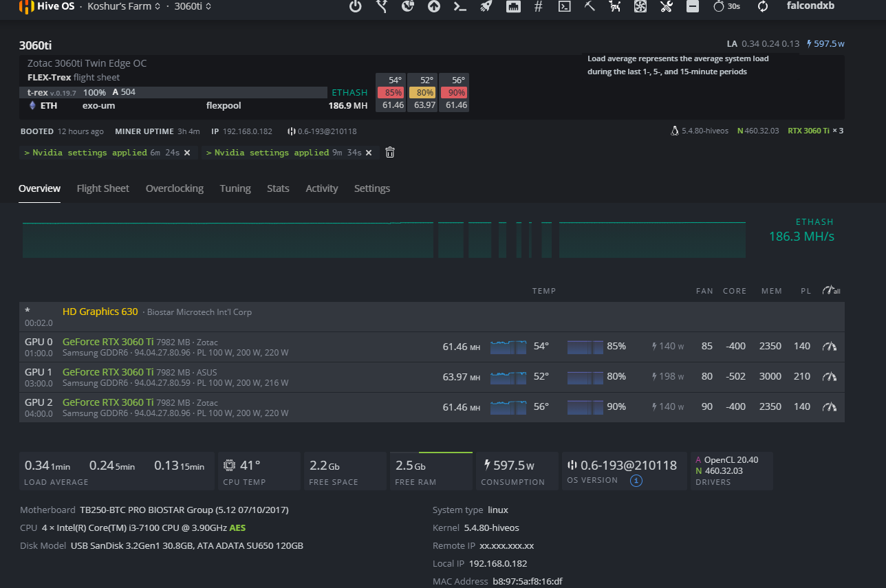Dismiss the 9m 34s Nvidia settings message

pos(369,153)
